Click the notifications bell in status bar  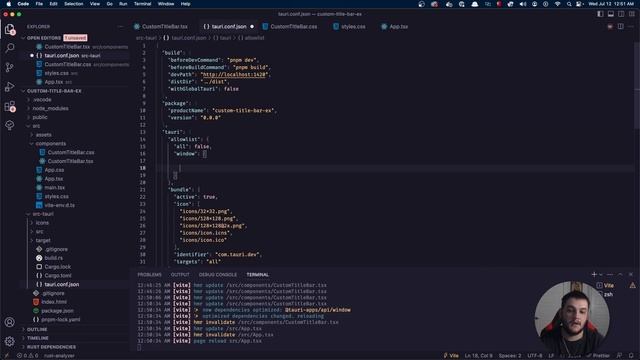[x=631, y=356]
